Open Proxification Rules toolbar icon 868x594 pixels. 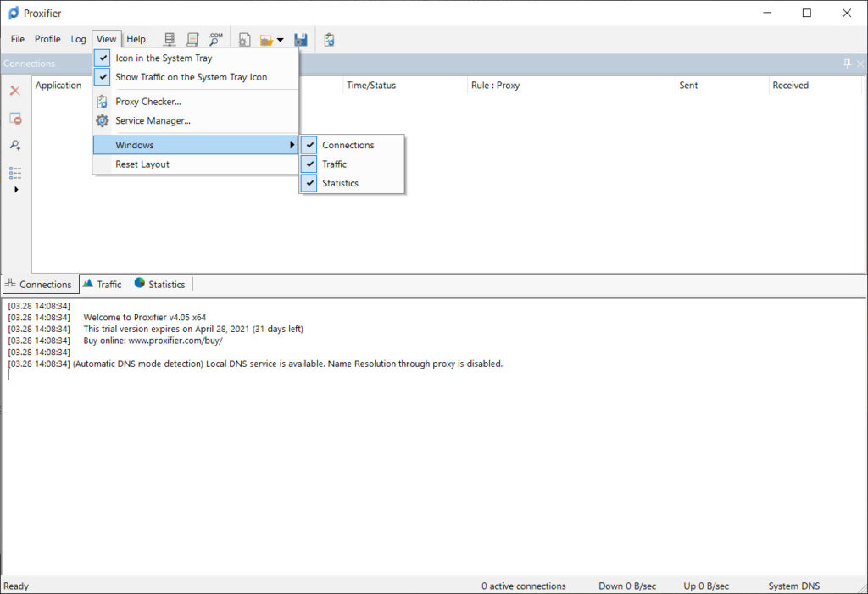coord(192,39)
